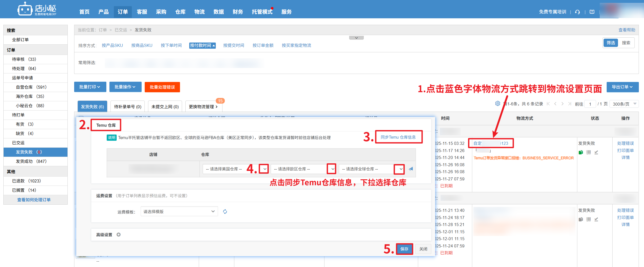Click barcode icon in first order status
Viewport: 644px width, 267px height.
point(588,152)
